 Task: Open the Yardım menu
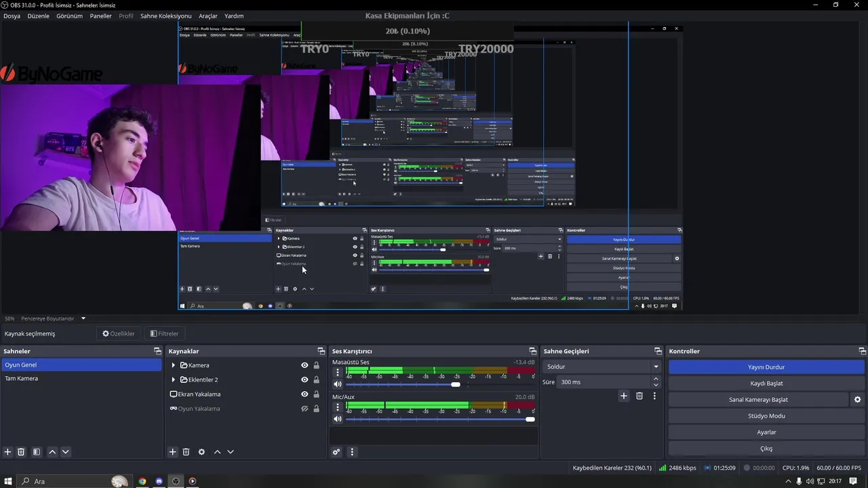(234, 16)
